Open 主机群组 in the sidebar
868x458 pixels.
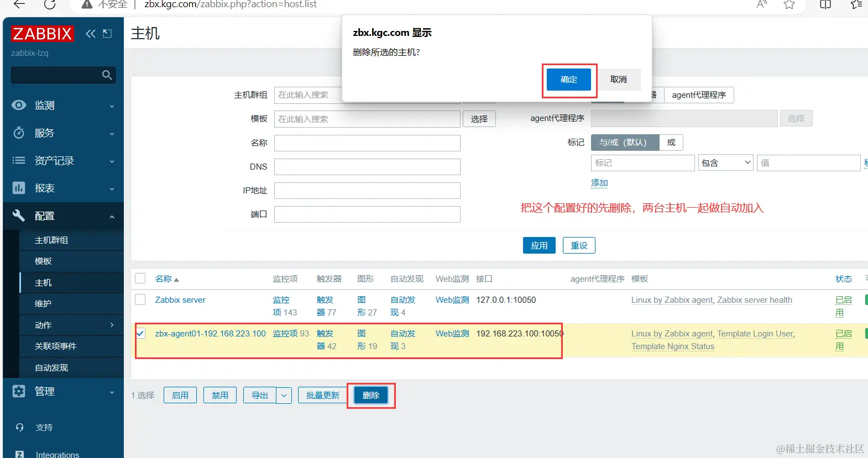pos(51,240)
